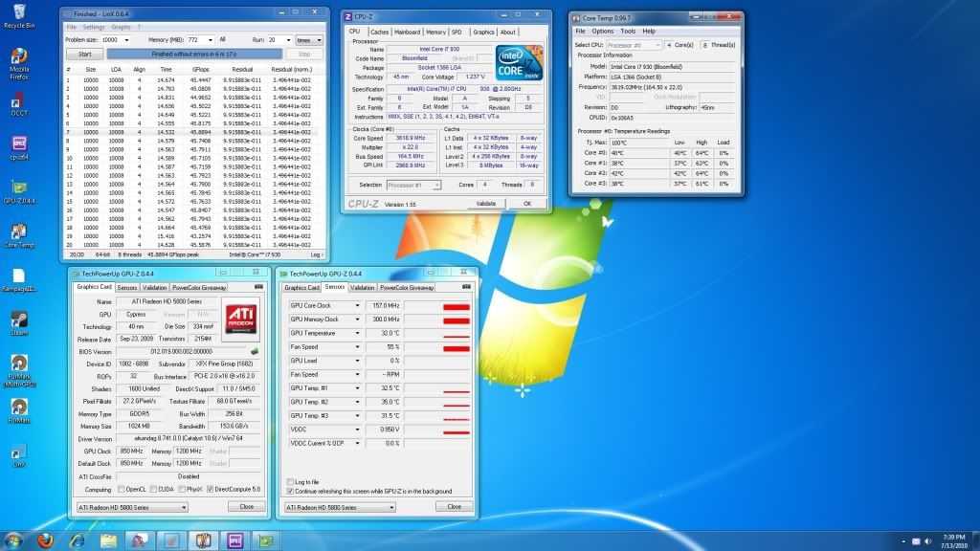Open the times unit dropdown in LinX
Image resolution: width=980 pixels, height=551 pixels.
pyautogui.click(x=309, y=40)
